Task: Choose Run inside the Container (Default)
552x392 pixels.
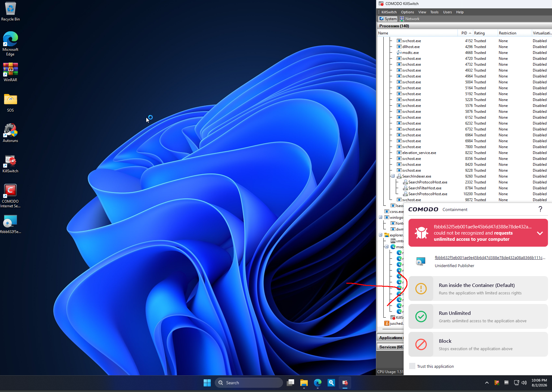Action: pyautogui.click(x=478, y=288)
